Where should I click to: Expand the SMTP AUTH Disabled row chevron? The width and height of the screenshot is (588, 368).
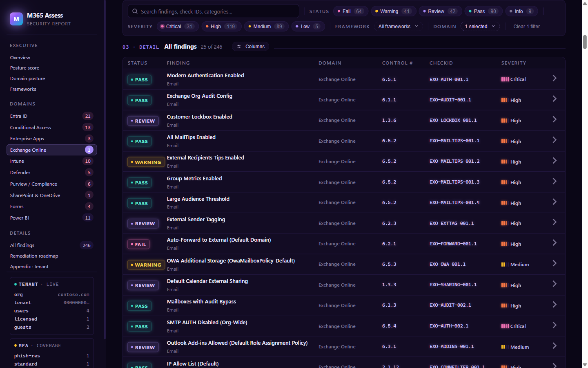[555, 325]
